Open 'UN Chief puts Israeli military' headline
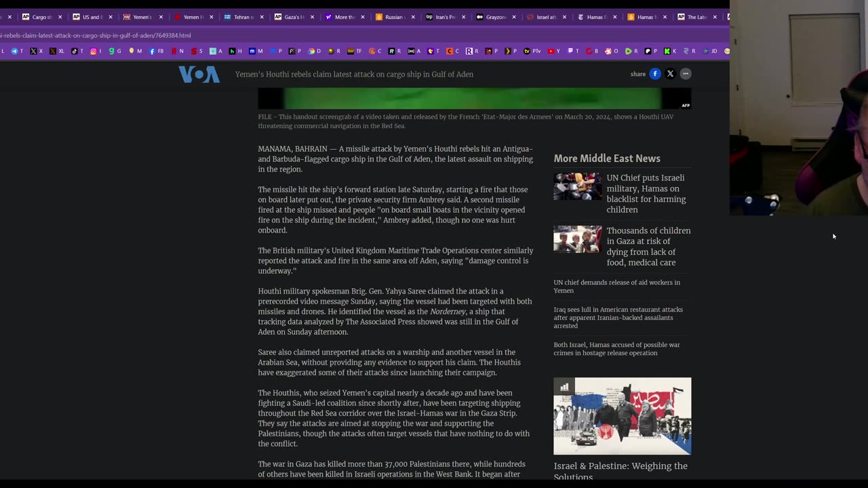The height and width of the screenshot is (488, 868). coord(646,194)
